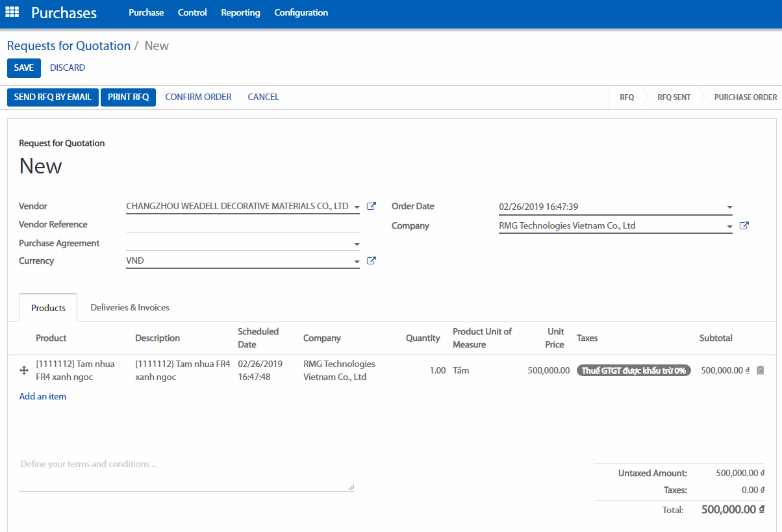Open the Reporting menu
This screenshot has height=532, width=782.
(240, 12)
